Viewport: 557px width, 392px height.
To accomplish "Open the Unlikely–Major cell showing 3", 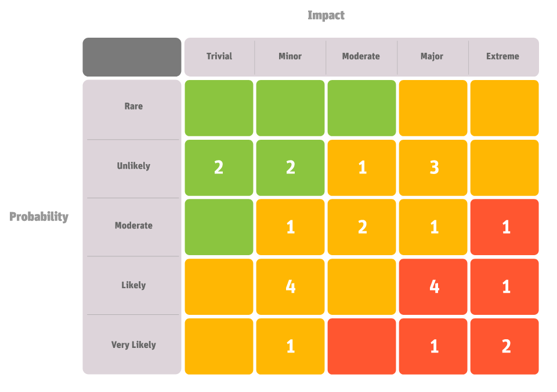I will (x=433, y=168).
